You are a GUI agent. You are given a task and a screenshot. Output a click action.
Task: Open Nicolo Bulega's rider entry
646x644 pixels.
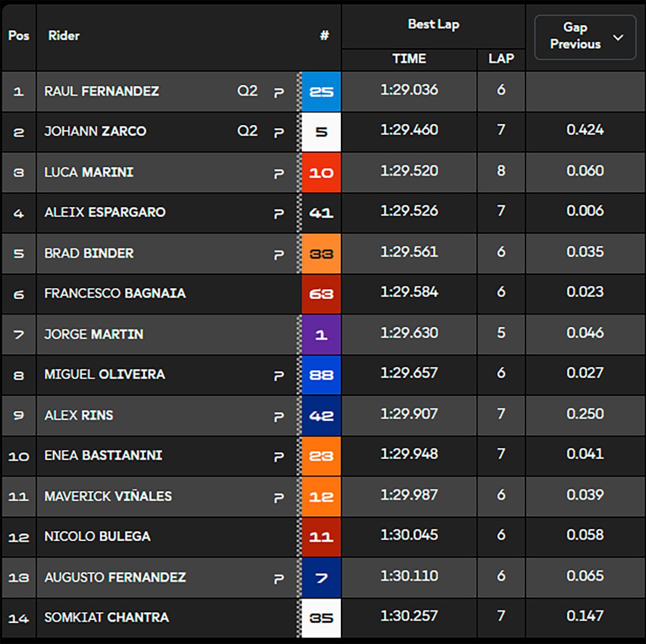(97, 536)
